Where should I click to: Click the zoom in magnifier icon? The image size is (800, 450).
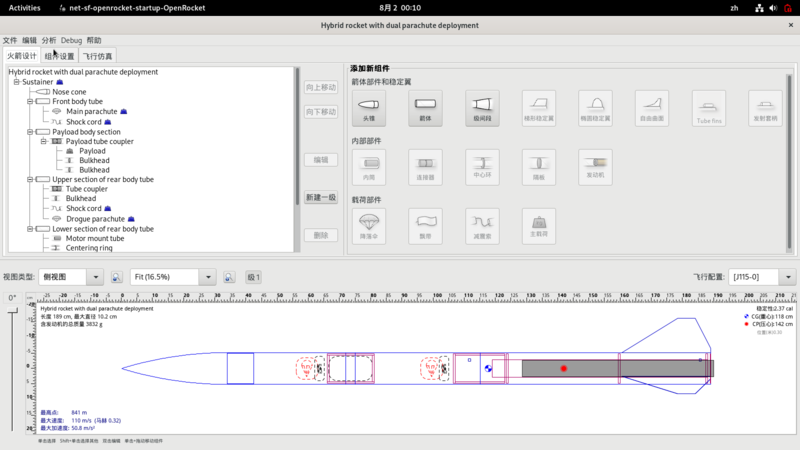click(229, 277)
